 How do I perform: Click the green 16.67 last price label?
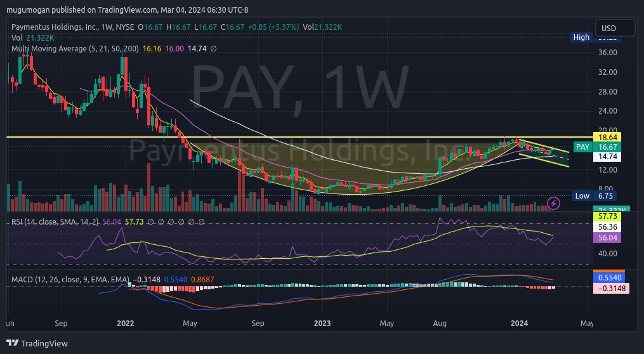pos(607,147)
